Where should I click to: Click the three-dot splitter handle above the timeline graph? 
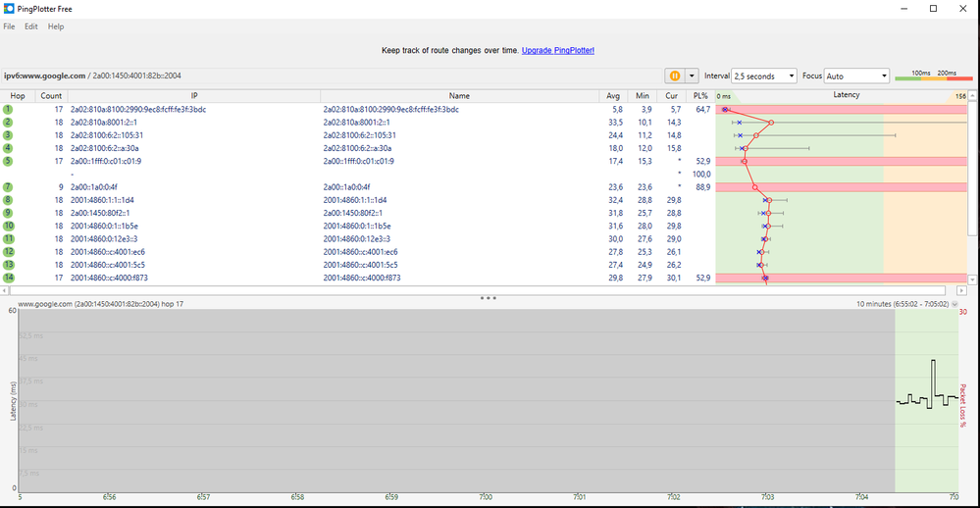[x=489, y=298]
